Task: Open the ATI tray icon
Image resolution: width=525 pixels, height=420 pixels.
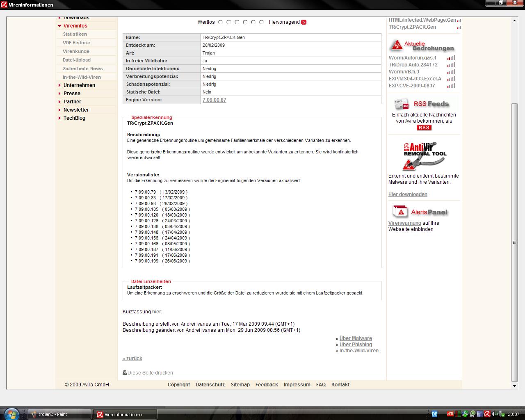Action: click(450, 414)
